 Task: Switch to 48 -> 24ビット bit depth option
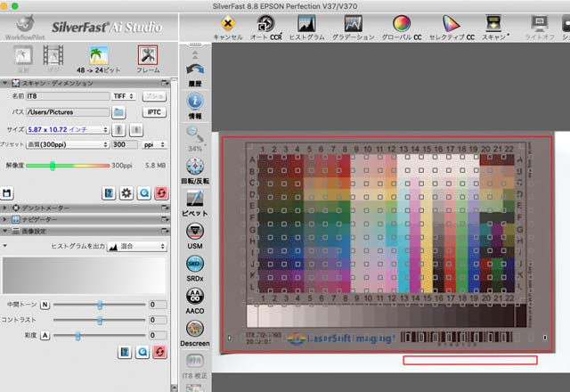click(99, 57)
